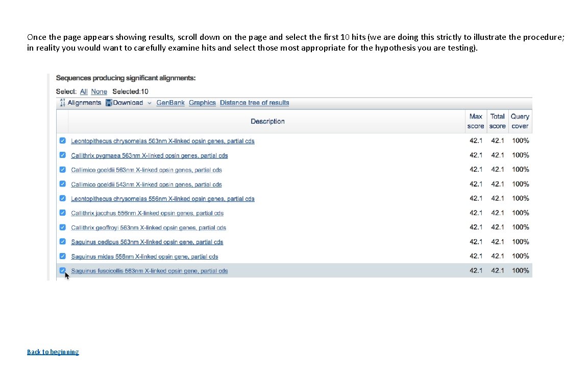The width and height of the screenshot is (588, 368).
Task: Uncheck the Callithrix pygmaea 563nm hit
Action: point(62,155)
